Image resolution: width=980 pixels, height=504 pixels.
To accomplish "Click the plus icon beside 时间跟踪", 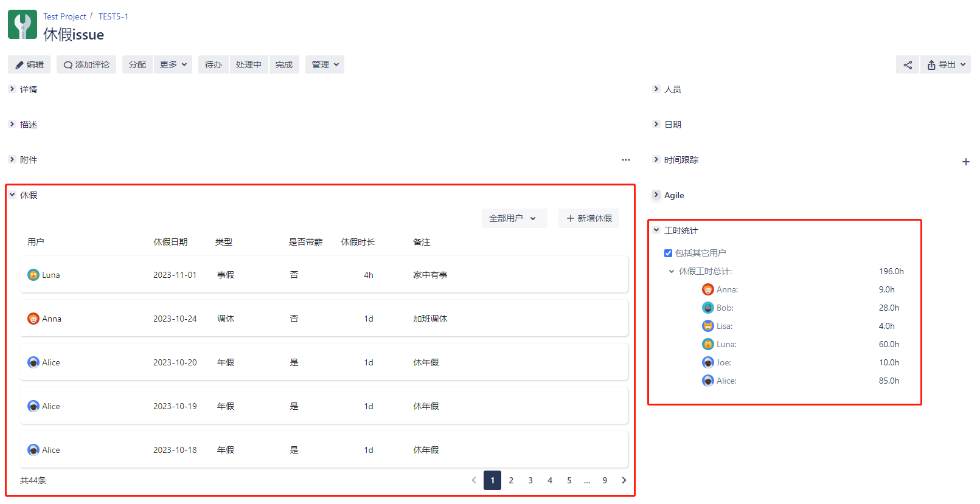I will 965,162.
